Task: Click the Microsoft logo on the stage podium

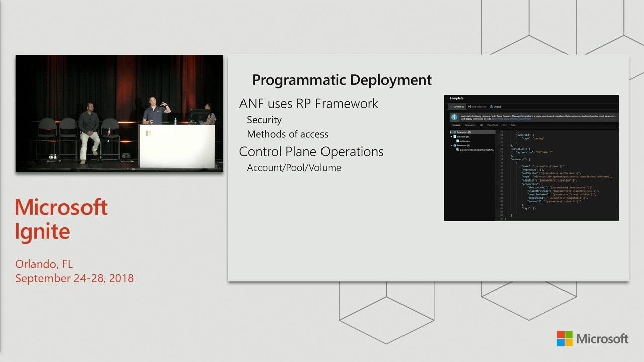Action: click(148, 133)
